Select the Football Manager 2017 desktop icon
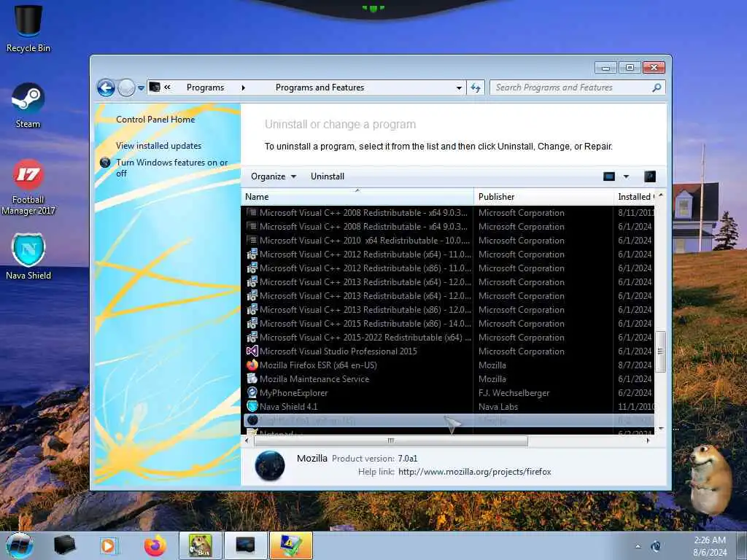 coord(28,187)
